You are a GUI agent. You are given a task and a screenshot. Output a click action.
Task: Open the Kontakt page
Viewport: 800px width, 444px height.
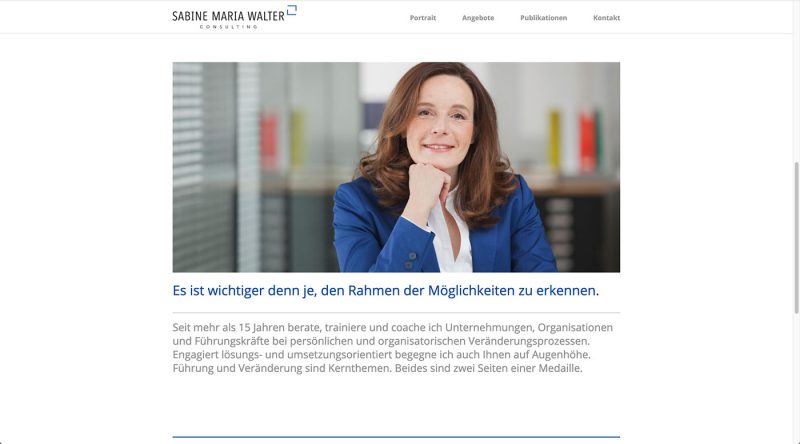tap(606, 18)
